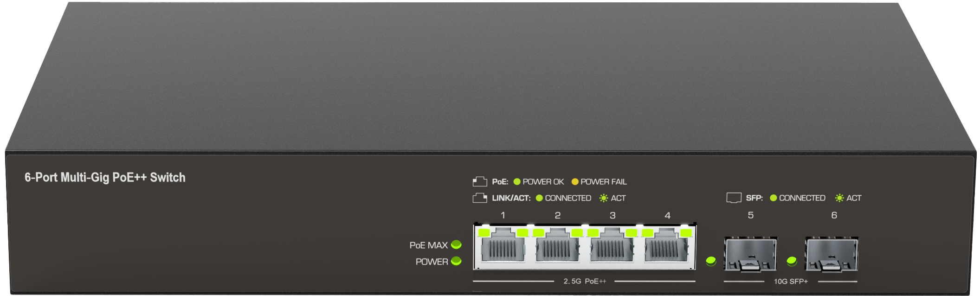Select SFP+ slot 5
The width and height of the screenshot is (980, 296).
(751, 254)
